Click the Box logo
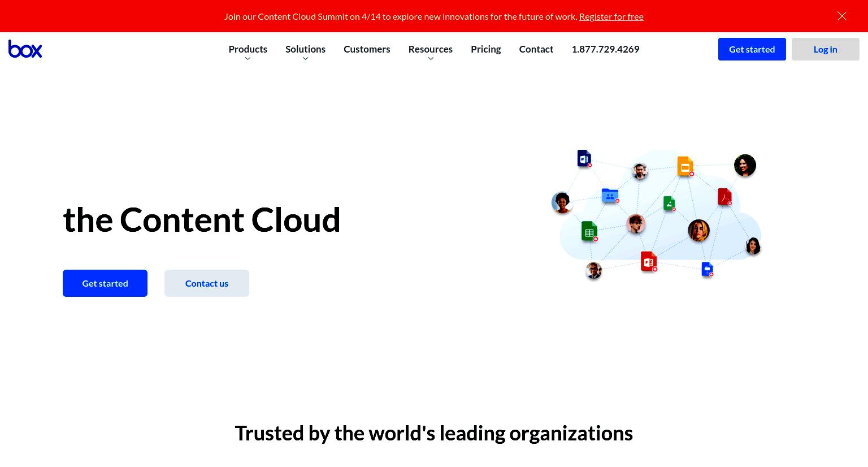Viewport: 868px width, 467px height. coord(25,49)
